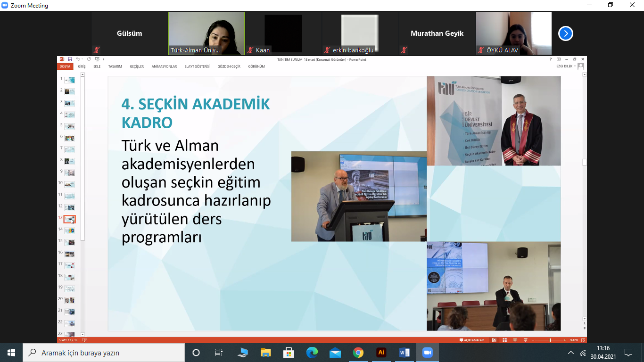Open the Undo history dropdown arrow

[x=82, y=59]
